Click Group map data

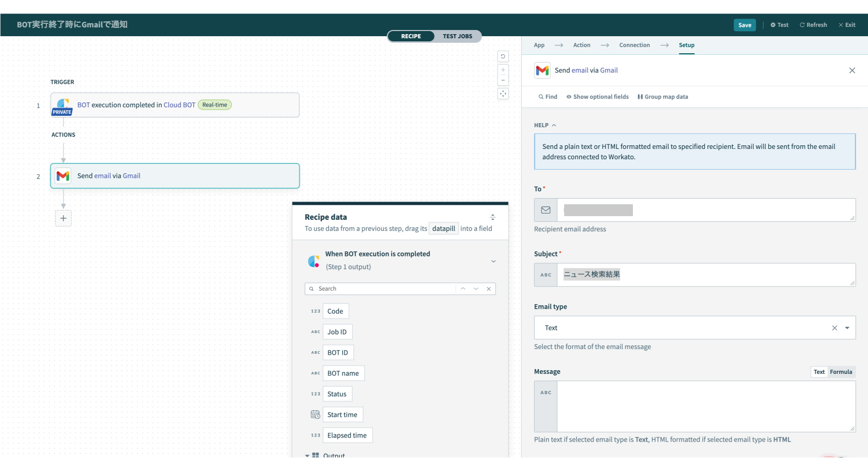(x=663, y=97)
